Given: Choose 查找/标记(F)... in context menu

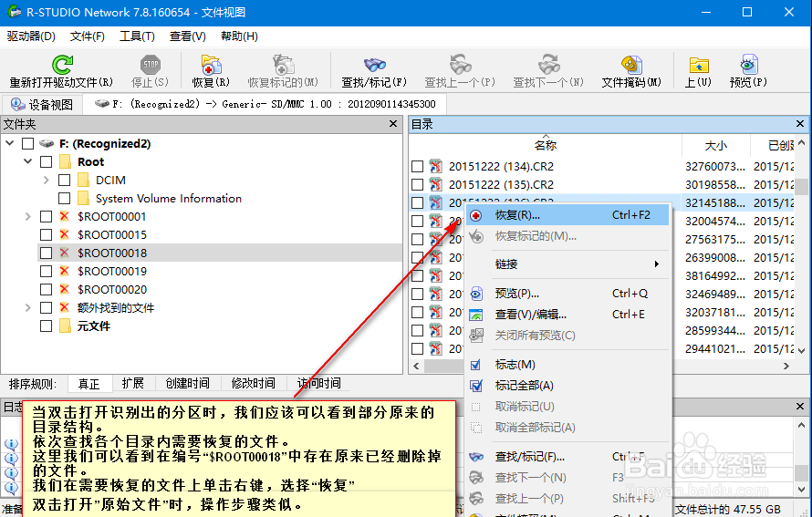Looking at the screenshot, I should coord(567,457).
